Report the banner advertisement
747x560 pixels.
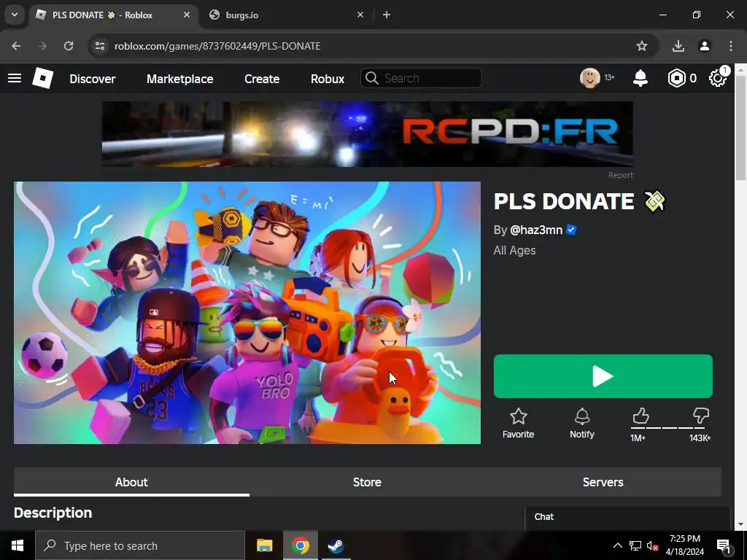(x=620, y=175)
